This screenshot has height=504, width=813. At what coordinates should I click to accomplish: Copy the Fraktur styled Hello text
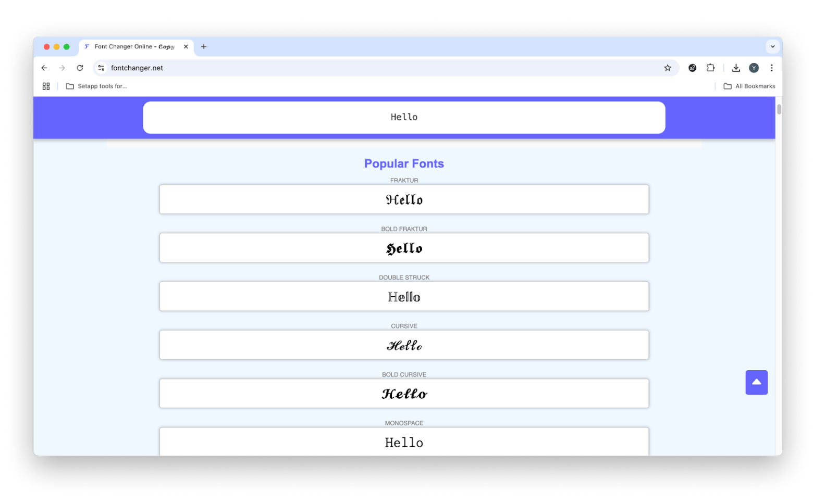pyautogui.click(x=404, y=199)
